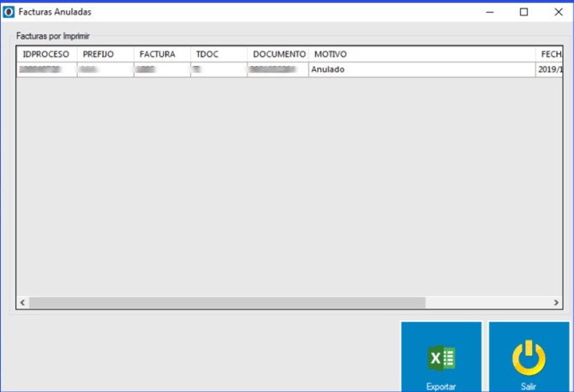
Task: Click the horizontal scrollbar right arrow
Action: tap(557, 303)
